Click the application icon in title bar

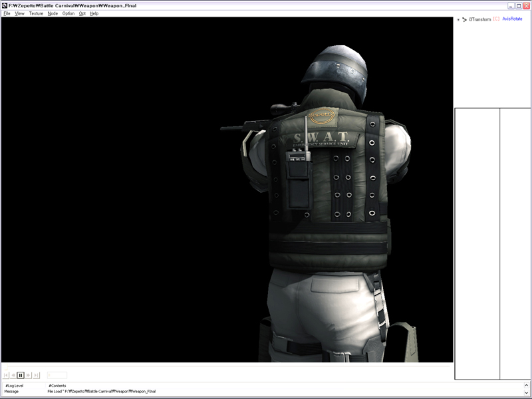pyautogui.click(x=4, y=5)
